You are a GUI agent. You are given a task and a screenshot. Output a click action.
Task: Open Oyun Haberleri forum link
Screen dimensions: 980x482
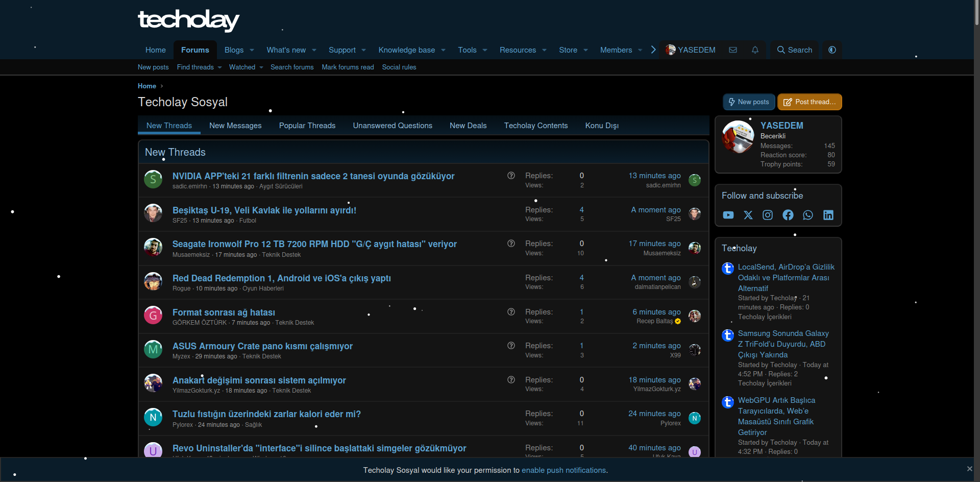tap(263, 288)
